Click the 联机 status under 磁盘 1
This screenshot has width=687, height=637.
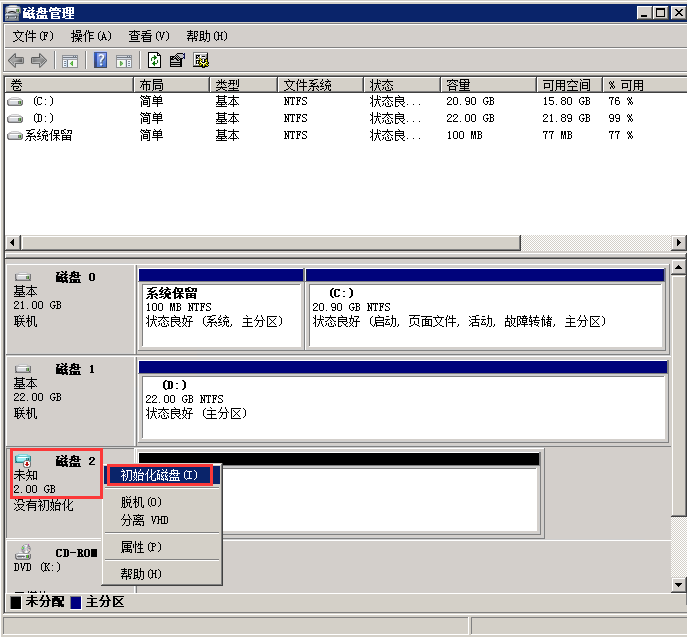tap(25, 413)
